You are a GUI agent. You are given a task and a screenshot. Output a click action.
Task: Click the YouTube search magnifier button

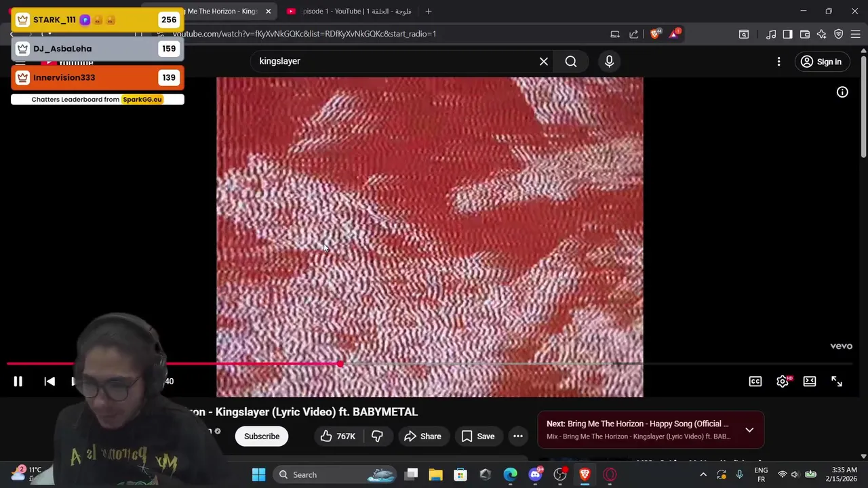click(x=571, y=62)
